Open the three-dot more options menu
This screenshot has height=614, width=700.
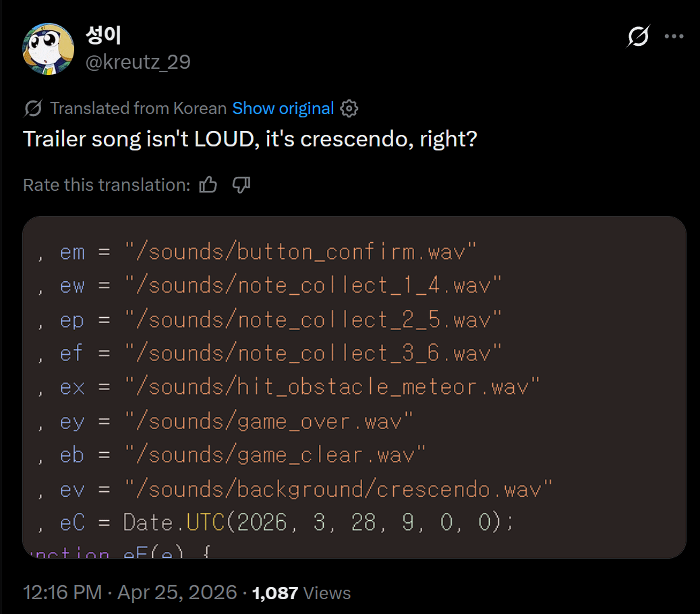pos(674,36)
